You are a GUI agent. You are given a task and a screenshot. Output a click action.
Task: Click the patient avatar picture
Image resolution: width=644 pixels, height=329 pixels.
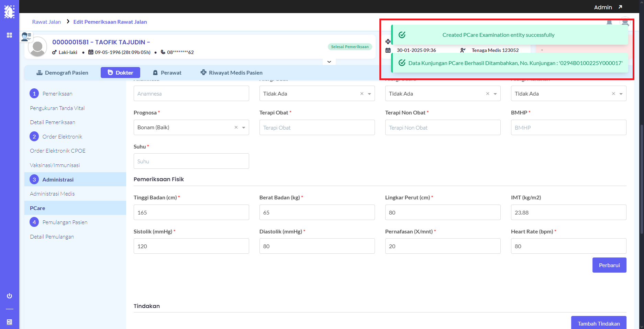(x=37, y=47)
